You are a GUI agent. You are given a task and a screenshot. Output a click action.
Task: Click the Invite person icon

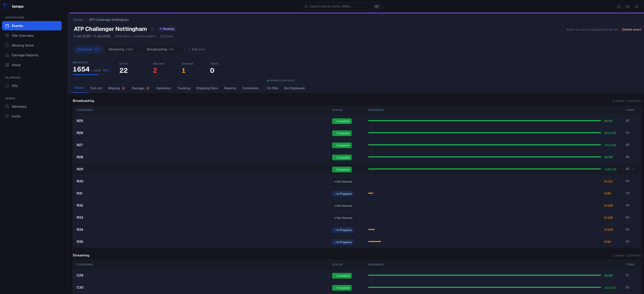[x=7, y=116]
